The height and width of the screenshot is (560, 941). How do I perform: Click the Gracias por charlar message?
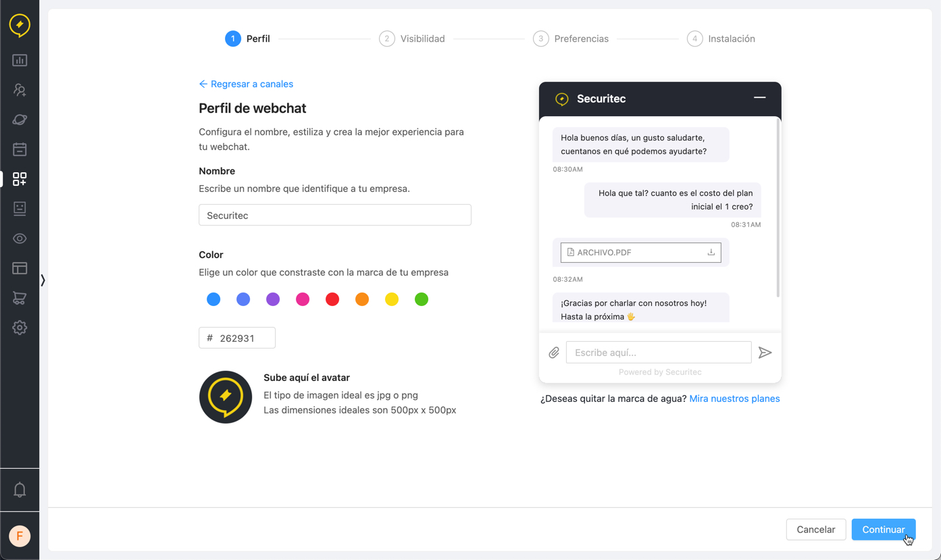pos(640,309)
